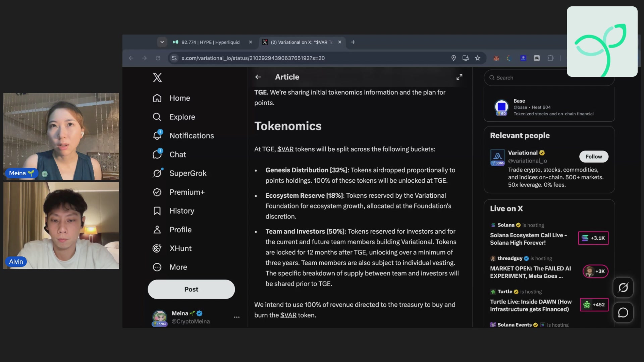The height and width of the screenshot is (362, 644).
Task: Reload the page in browser
Action: [x=158, y=58]
